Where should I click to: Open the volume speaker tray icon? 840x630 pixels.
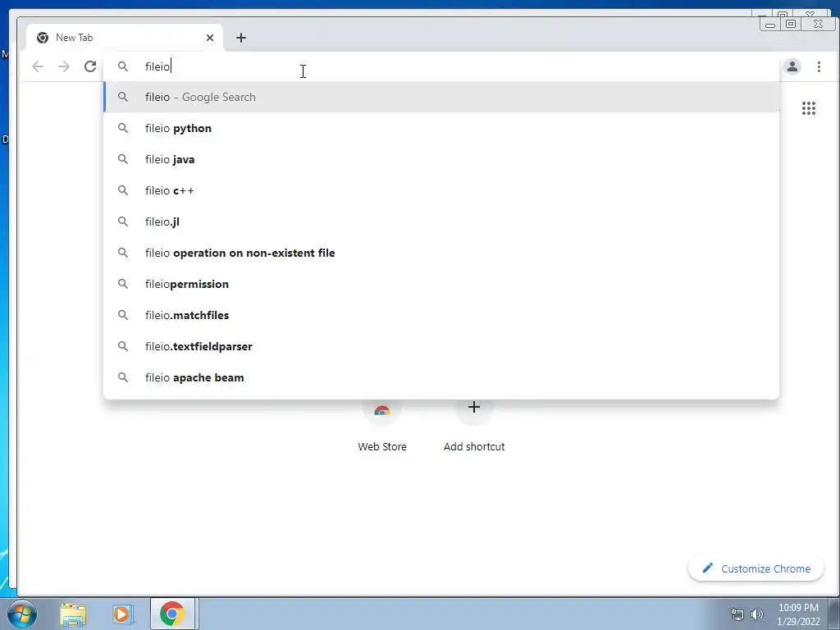(x=756, y=614)
